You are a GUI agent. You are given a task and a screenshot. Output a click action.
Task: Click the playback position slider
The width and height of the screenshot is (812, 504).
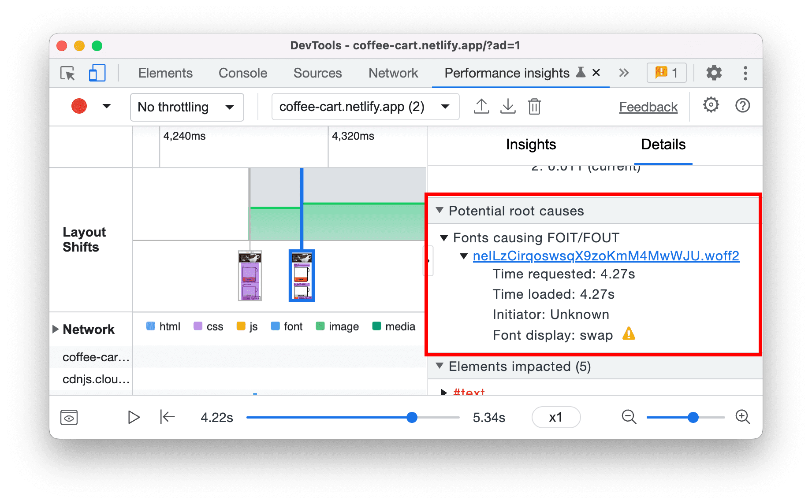tap(411, 417)
